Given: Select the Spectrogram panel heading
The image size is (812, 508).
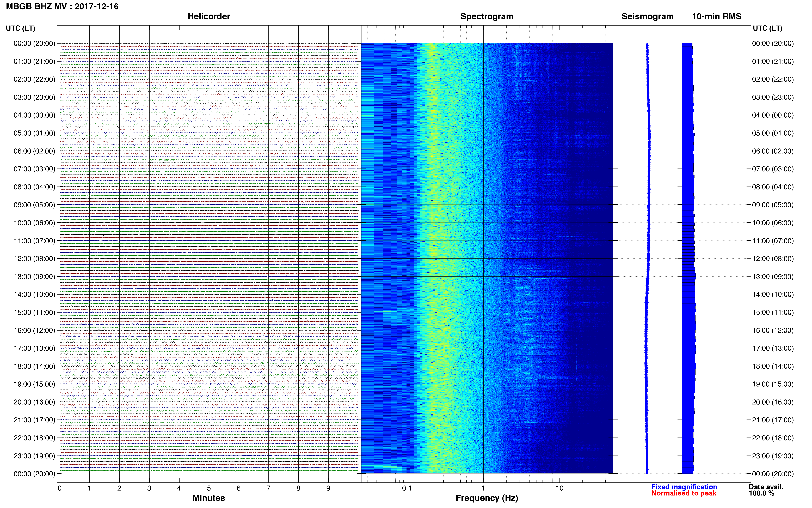Looking at the screenshot, I should point(487,16).
